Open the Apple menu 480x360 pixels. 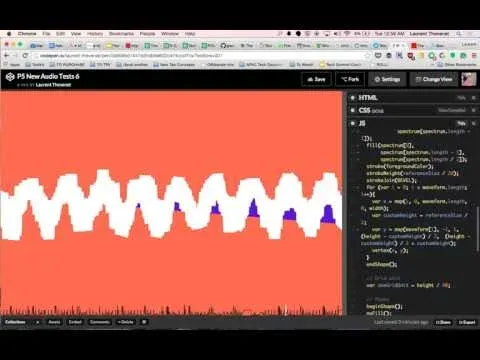9,34
